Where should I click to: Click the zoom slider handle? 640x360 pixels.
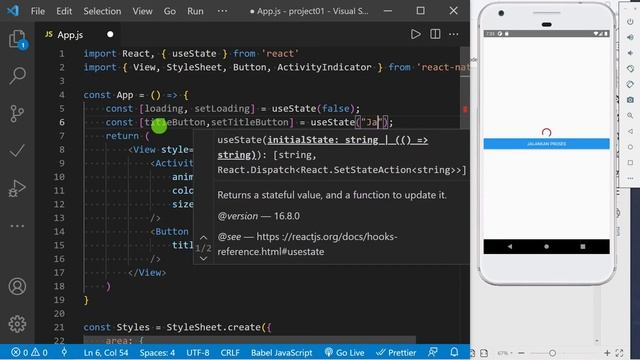pyautogui.click(x=552, y=353)
